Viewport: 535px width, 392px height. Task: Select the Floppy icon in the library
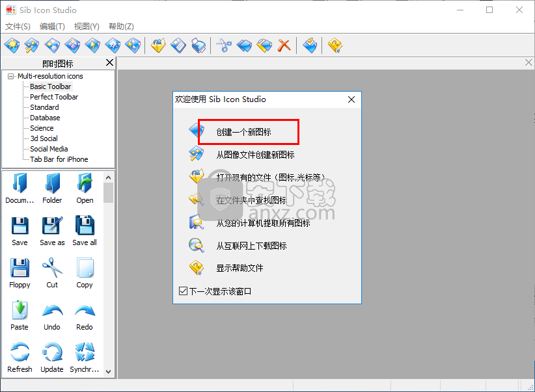(20, 272)
